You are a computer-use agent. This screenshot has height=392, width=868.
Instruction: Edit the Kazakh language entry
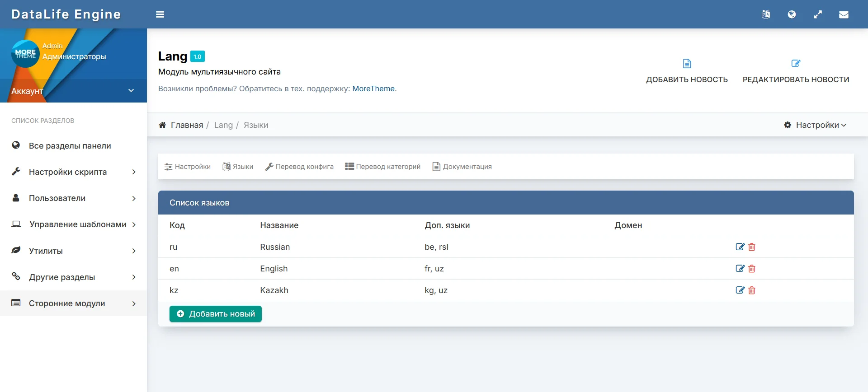740,290
